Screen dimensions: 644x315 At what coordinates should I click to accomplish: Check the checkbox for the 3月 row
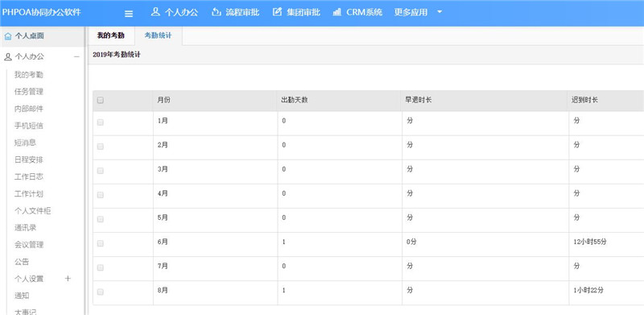point(100,171)
